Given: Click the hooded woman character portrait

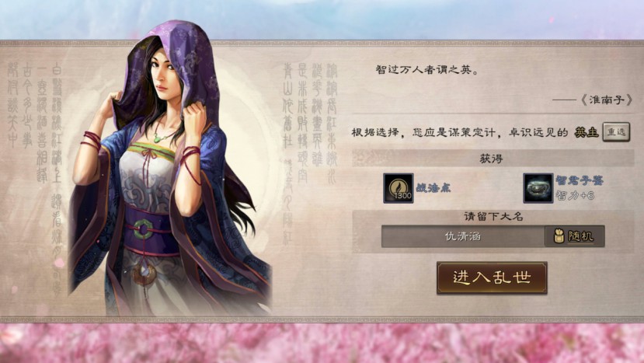Looking at the screenshot, I should (169, 169).
